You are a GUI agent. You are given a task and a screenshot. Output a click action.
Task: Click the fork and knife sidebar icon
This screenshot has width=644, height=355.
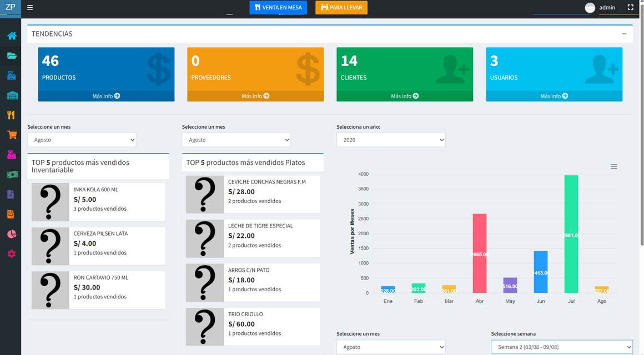(11, 115)
